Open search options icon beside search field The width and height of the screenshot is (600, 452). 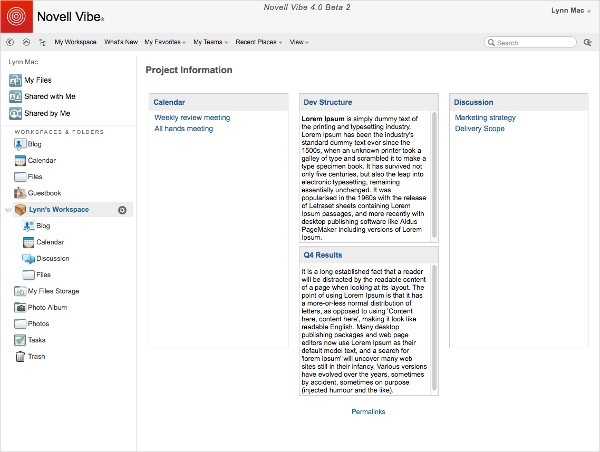[587, 42]
